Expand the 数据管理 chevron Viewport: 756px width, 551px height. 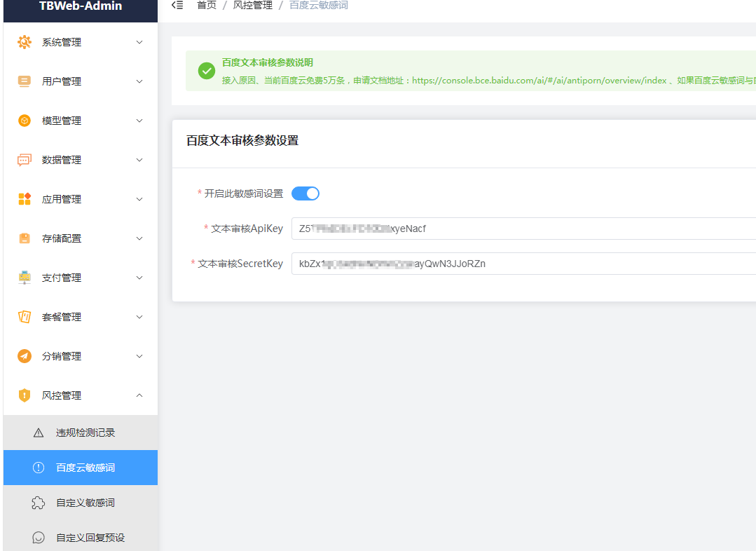pos(139,160)
